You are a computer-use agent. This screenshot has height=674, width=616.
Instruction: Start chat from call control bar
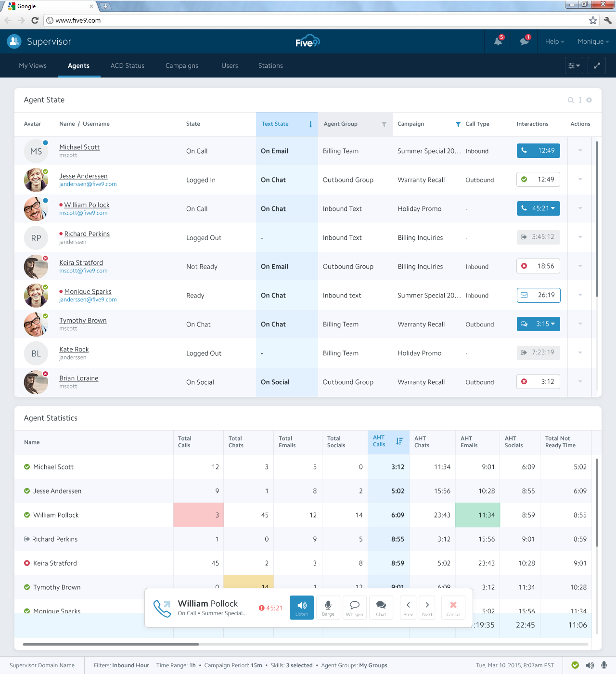coord(381,607)
